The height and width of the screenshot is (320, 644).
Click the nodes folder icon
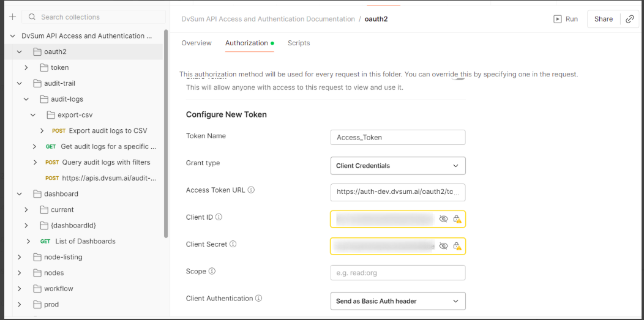click(38, 273)
